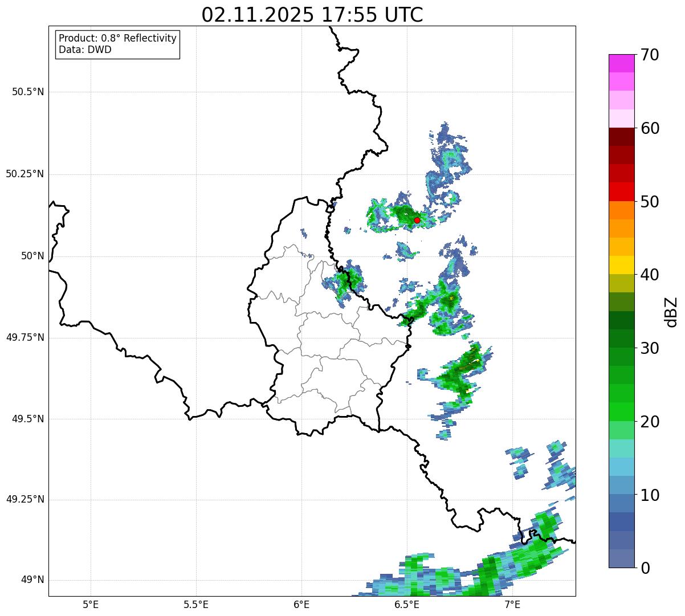Screen dimensions: 685x616
Task: Click the "Data: DWD" text
Action: point(85,50)
